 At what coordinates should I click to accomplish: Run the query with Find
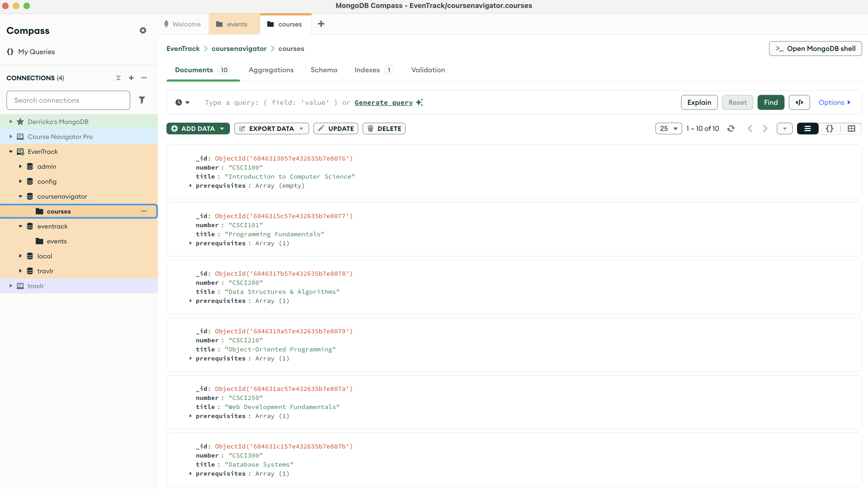pyautogui.click(x=771, y=102)
